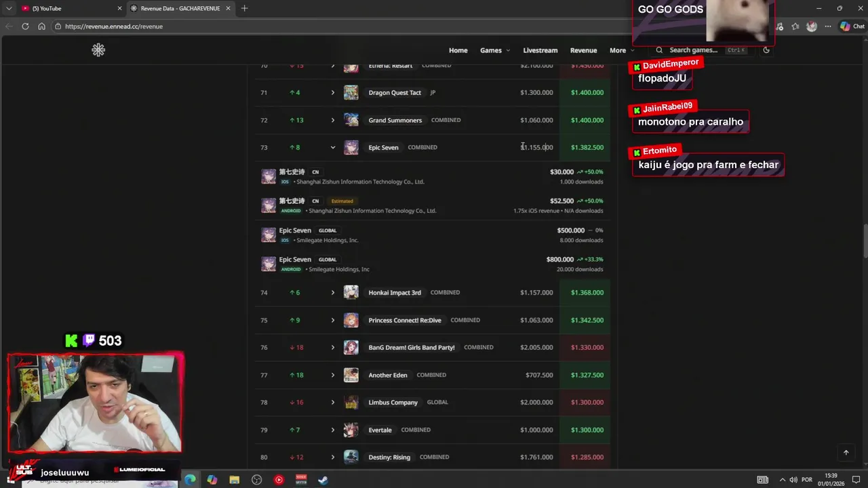Open the taskbar clock and date
The width and height of the screenshot is (868, 488).
click(x=831, y=480)
